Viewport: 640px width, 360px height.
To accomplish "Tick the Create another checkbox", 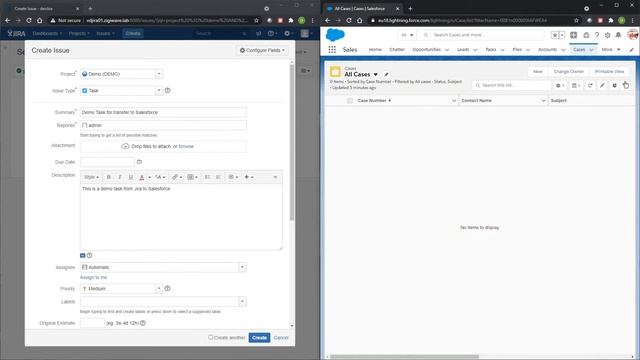I will click(x=211, y=338).
